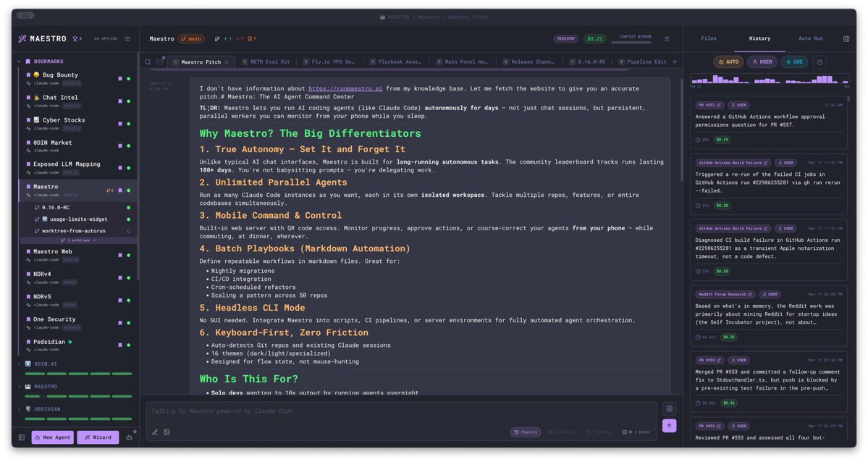
Task: Toggle Read-only mode in prompt box
Action: click(x=562, y=432)
